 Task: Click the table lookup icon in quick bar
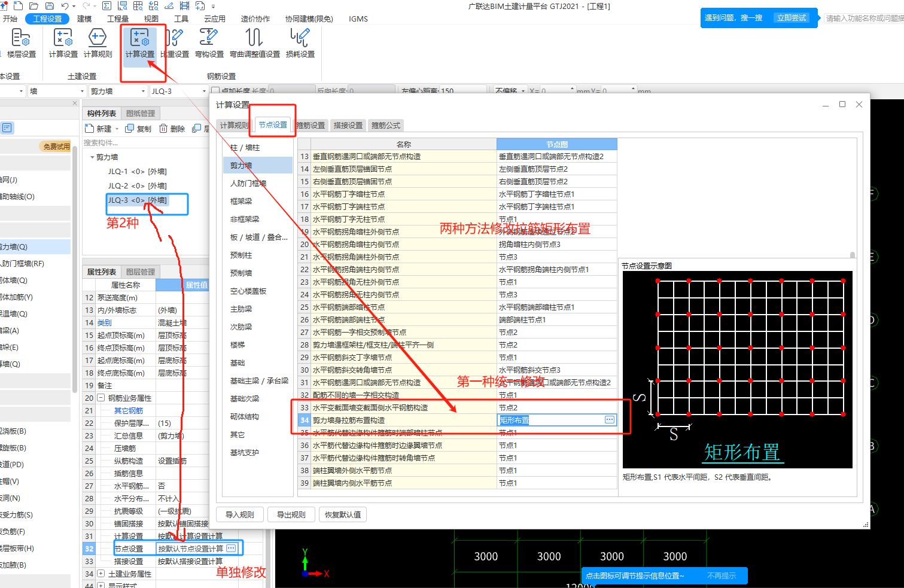(138, 6)
